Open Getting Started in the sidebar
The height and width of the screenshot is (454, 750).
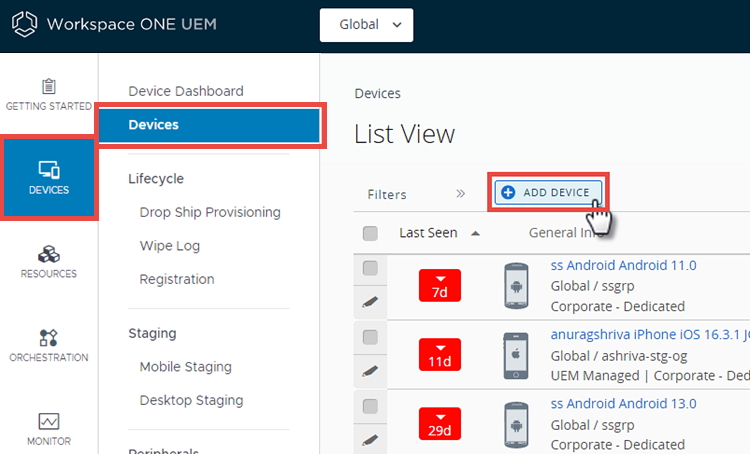(x=49, y=95)
